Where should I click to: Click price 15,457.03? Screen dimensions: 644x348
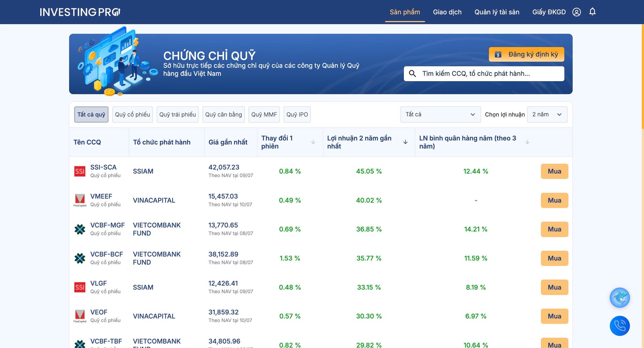pyautogui.click(x=223, y=196)
